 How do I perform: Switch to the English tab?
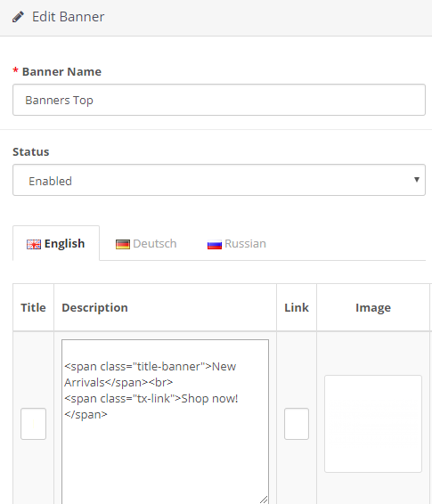click(x=56, y=243)
